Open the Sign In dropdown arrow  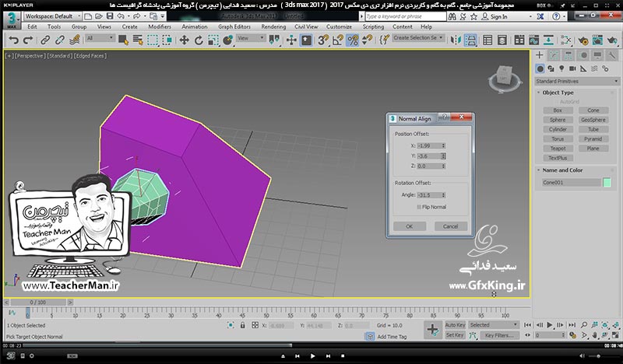[530, 16]
